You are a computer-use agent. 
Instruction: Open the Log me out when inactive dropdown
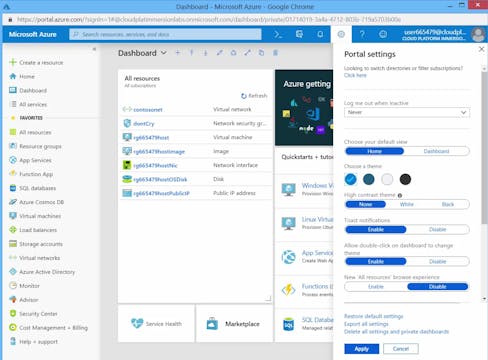(407, 112)
